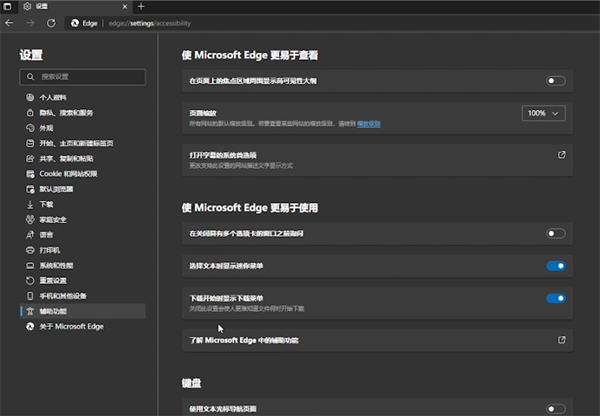Click the forward navigation arrow
Screen dimensions: 600x416
30,23
